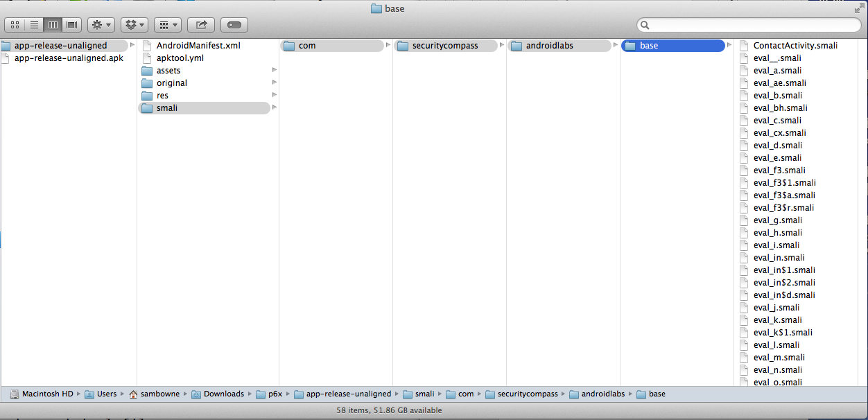Viewport: 868px width, 420px height.
Task: Click p6x in path bar
Action: 269,394
